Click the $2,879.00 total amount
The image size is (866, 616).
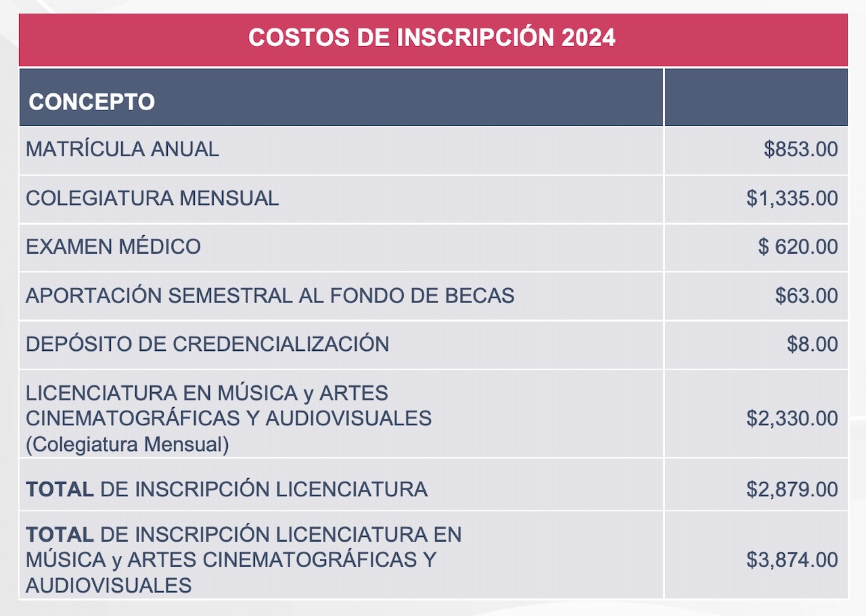792,489
